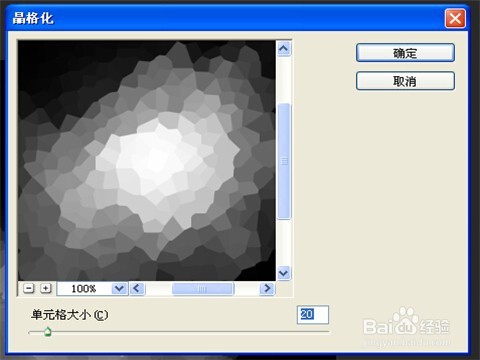Screen dimensions: 480x360
Task: Open the 100% zoom level dropdown
Action: coord(119,288)
